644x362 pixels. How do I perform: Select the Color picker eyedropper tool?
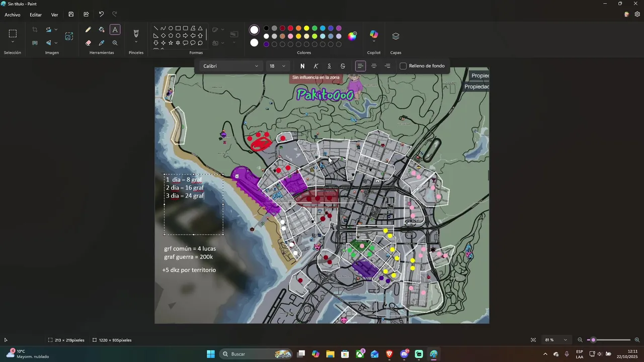(102, 43)
